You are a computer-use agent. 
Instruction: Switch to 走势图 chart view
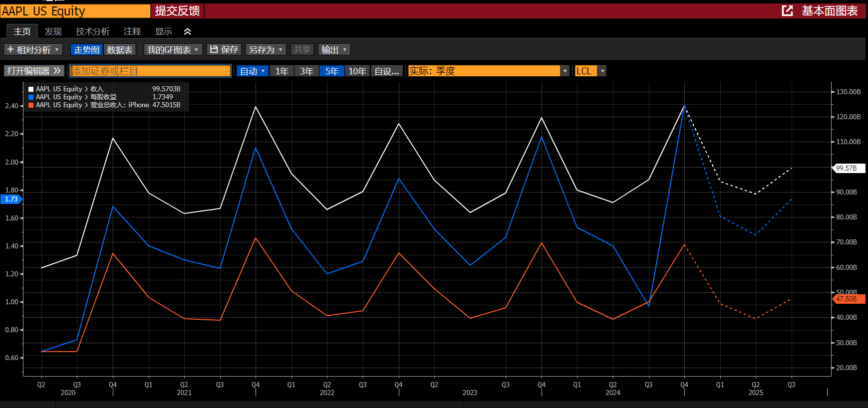(86, 50)
